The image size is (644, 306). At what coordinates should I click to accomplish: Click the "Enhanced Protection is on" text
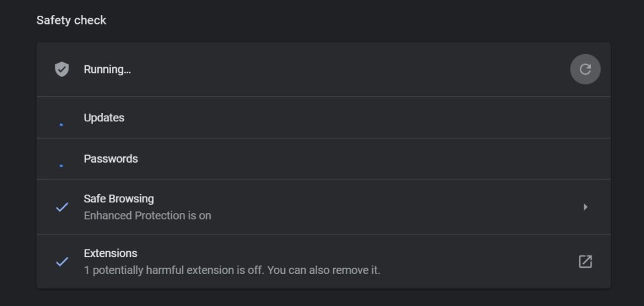click(x=147, y=216)
